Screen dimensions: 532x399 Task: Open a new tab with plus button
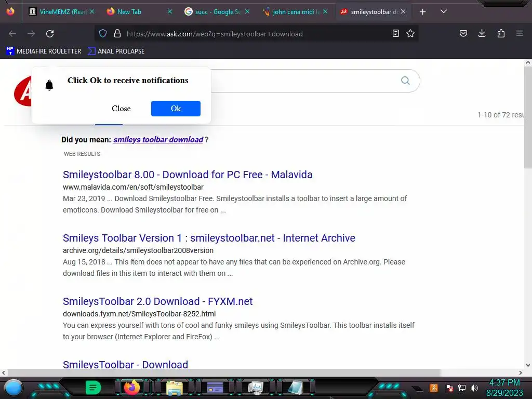(x=423, y=12)
